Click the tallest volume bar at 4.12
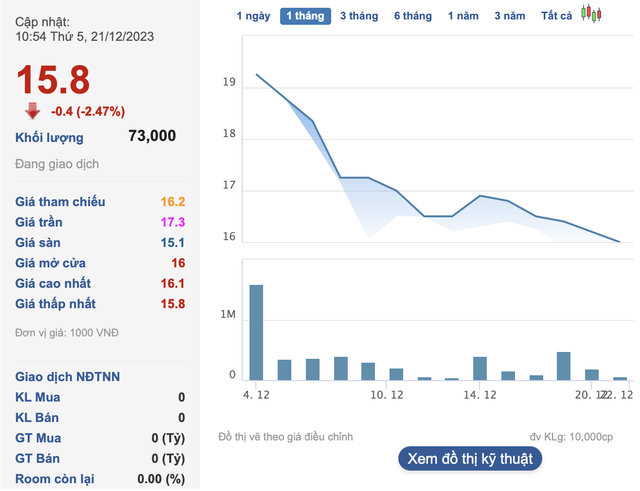 (256, 332)
